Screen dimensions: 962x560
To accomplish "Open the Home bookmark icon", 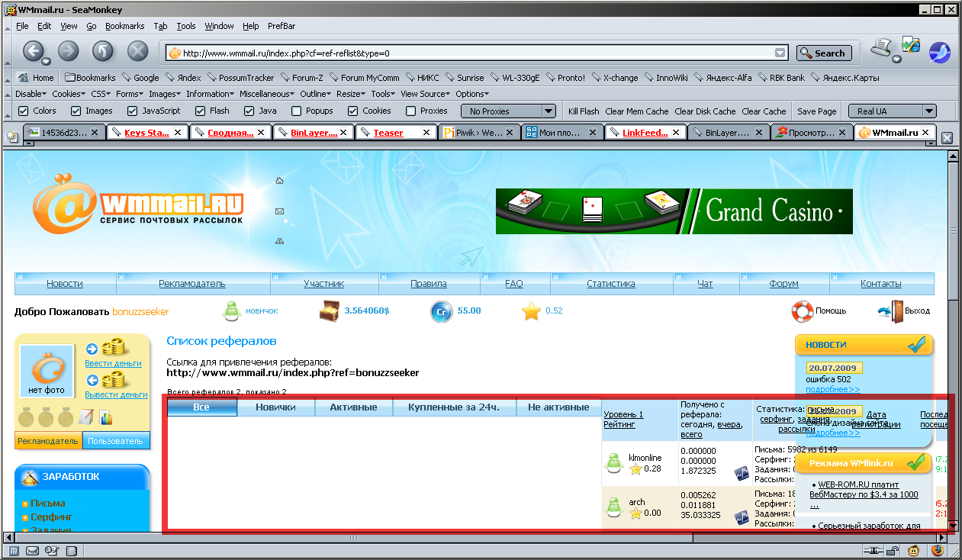I will pyautogui.click(x=24, y=77).
